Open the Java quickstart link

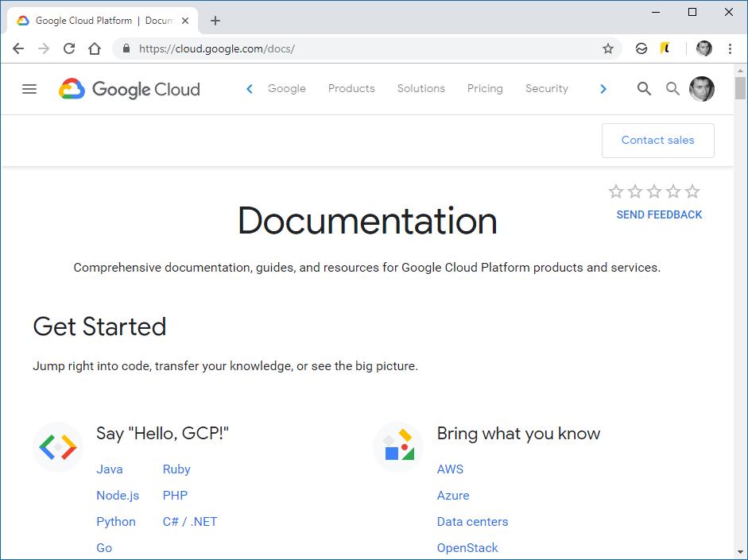coord(109,469)
